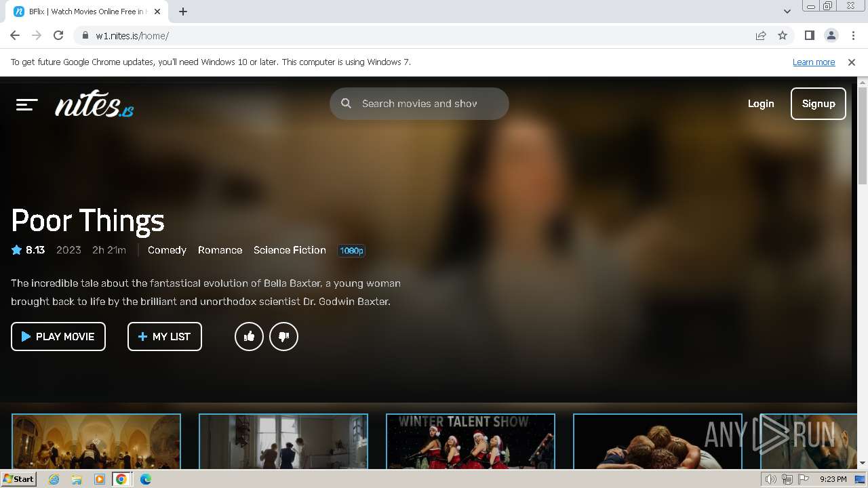The image size is (868, 488).
Task: Open the Chrome profile menu
Action: [x=831, y=35]
